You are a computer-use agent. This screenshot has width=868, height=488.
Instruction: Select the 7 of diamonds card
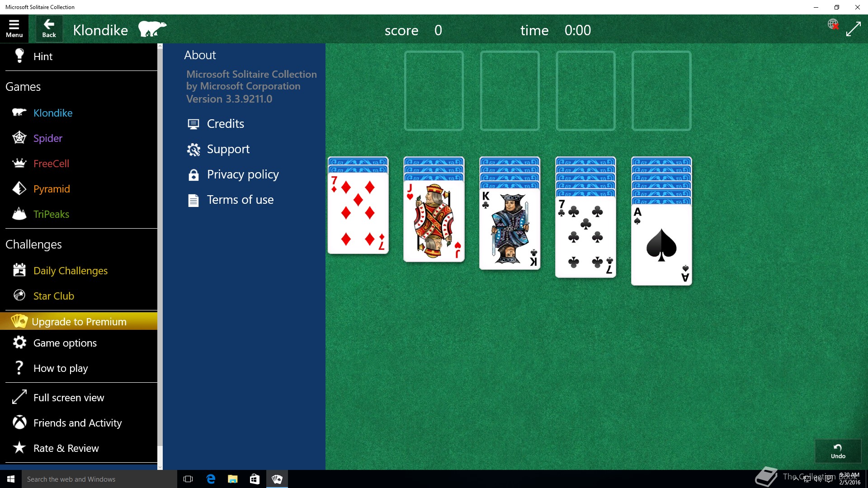[x=358, y=213]
